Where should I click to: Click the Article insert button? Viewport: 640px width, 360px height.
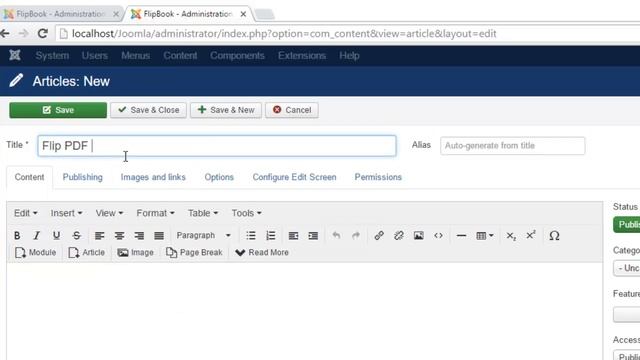click(87, 253)
